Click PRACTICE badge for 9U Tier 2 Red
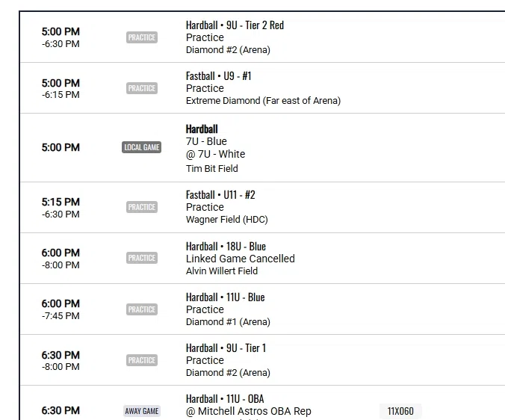Screen dimensions: 505x420 pos(141,37)
